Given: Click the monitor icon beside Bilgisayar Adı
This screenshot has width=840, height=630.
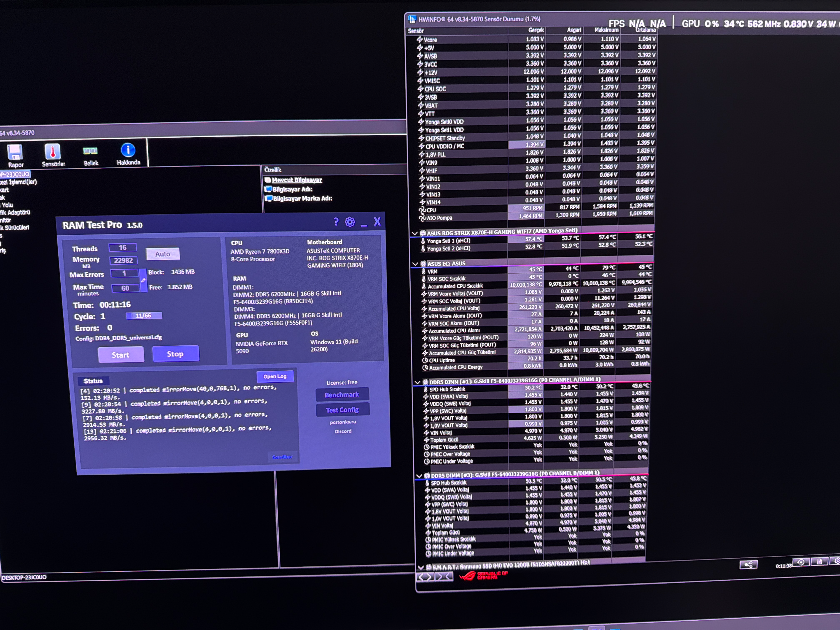Looking at the screenshot, I should pyautogui.click(x=269, y=189).
